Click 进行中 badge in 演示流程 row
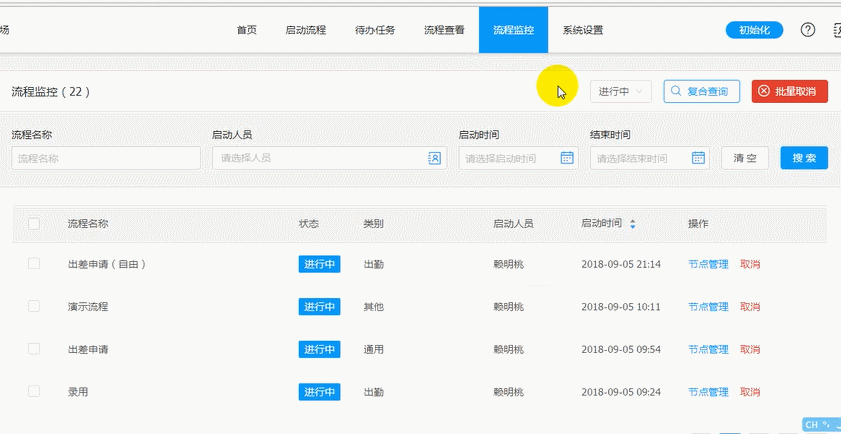The width and height of the screenshot is (841, 434). [320, 307]
